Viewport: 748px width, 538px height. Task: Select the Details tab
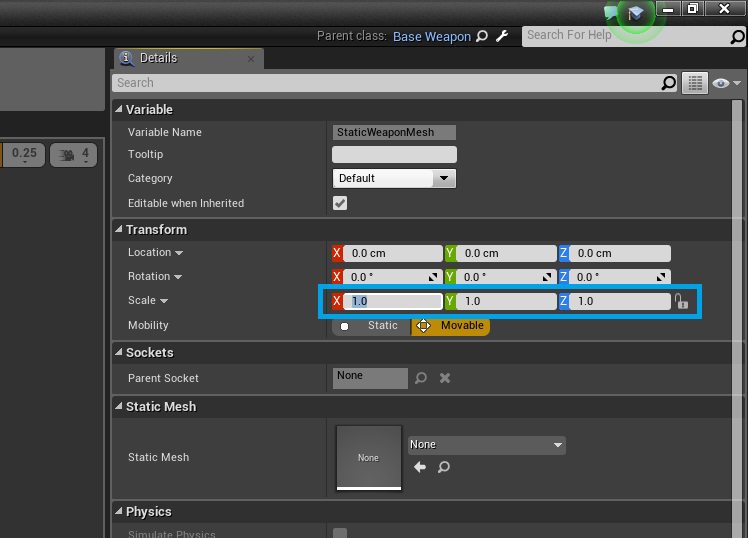188,59
